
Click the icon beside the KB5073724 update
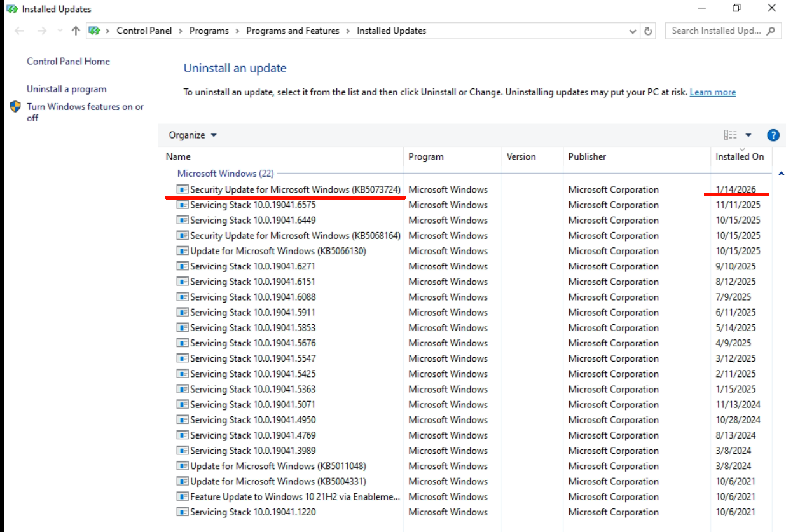[183, 189]
